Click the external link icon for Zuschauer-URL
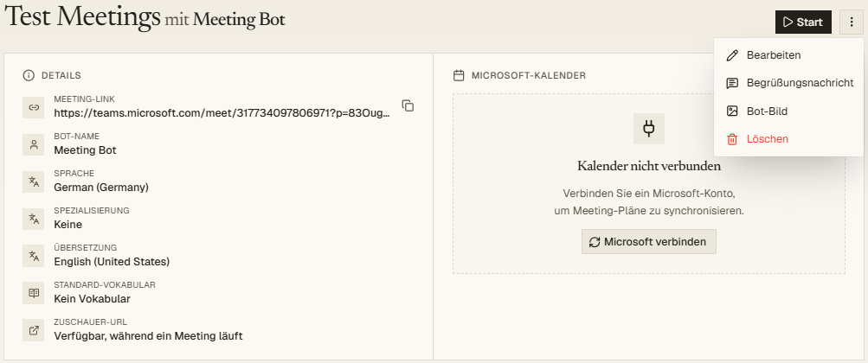This screenshot has width=868, height=363. [x=33, y=330]
